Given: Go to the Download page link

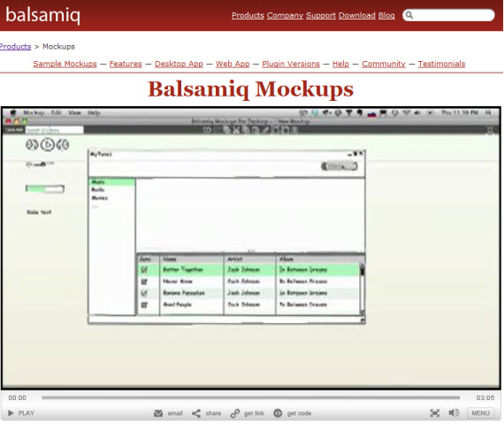Looking at the screenshot, I should tap(357, 15).
